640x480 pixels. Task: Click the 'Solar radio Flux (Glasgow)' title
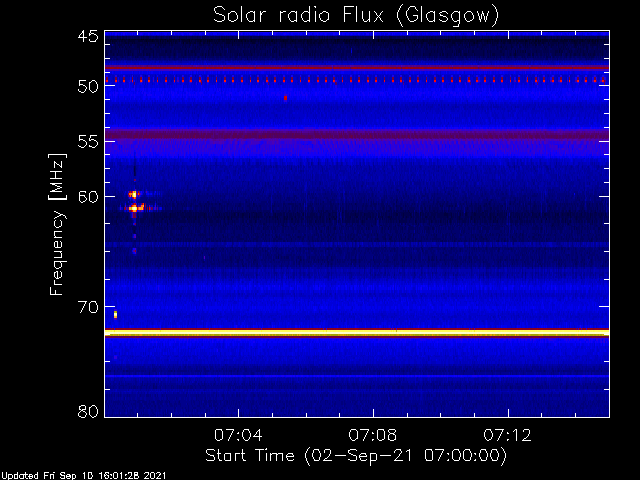356,15
